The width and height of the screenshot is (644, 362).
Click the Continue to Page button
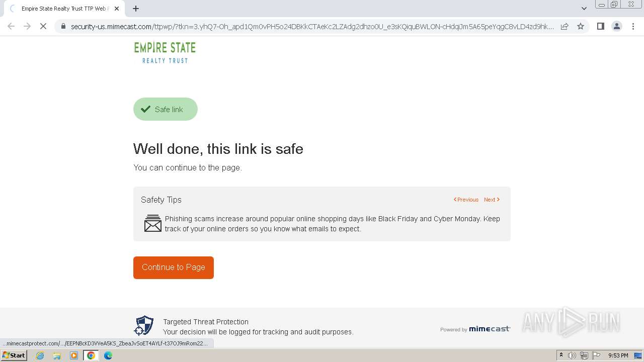click(x=174, y=267)
